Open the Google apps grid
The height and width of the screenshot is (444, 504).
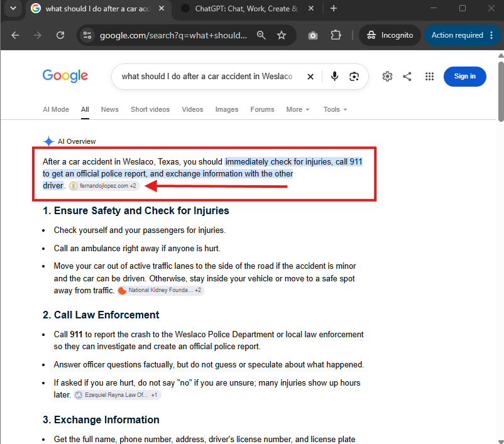pyautogui.click(x=429, y=77)
